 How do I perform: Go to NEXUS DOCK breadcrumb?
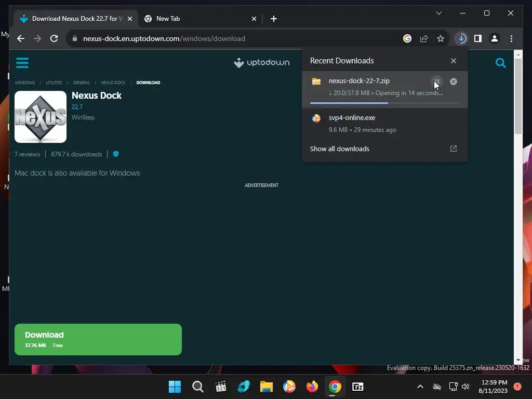click(113, 83)
